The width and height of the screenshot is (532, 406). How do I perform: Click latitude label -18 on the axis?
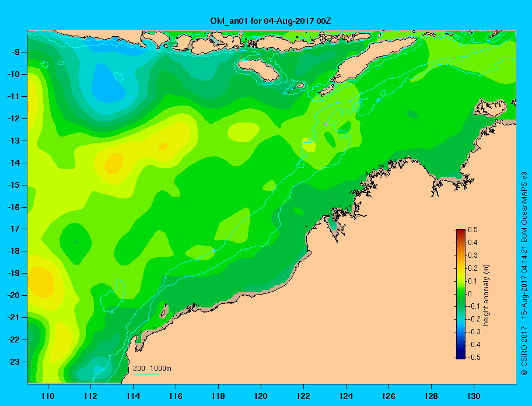click(13, 251)
